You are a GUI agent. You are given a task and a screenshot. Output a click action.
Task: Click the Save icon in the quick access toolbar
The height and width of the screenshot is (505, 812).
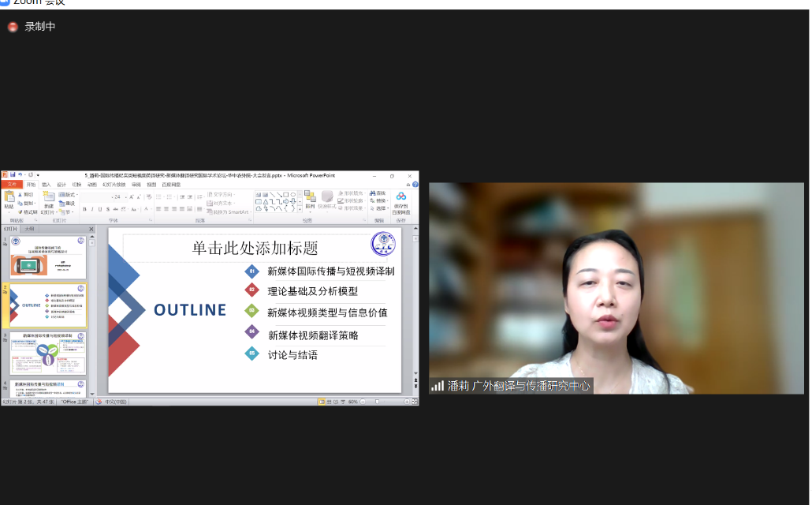point(14,175)
